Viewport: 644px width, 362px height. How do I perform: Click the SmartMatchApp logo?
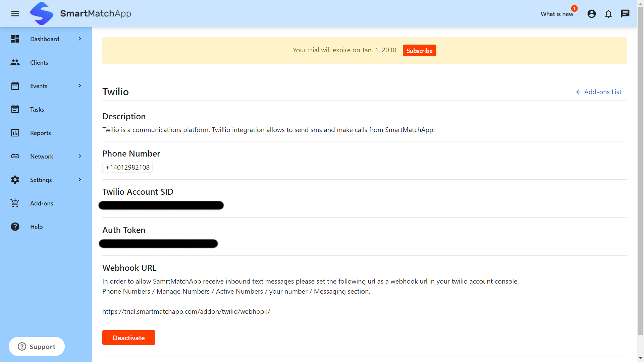point(80,13)
